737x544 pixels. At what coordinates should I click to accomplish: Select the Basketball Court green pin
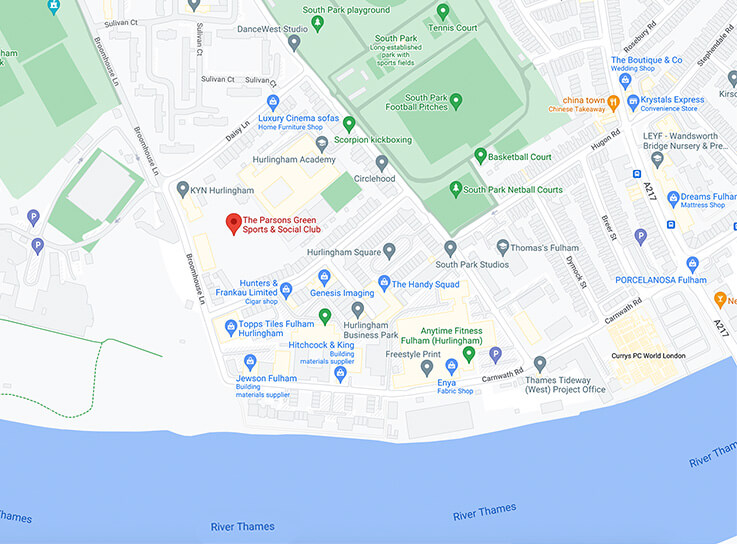(x=480, y=156)
